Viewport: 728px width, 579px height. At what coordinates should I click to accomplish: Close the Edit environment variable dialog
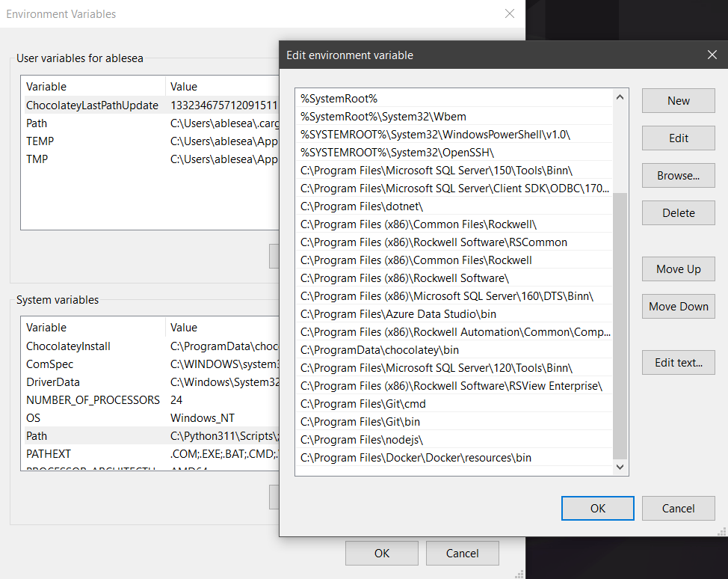coord(712,55)
